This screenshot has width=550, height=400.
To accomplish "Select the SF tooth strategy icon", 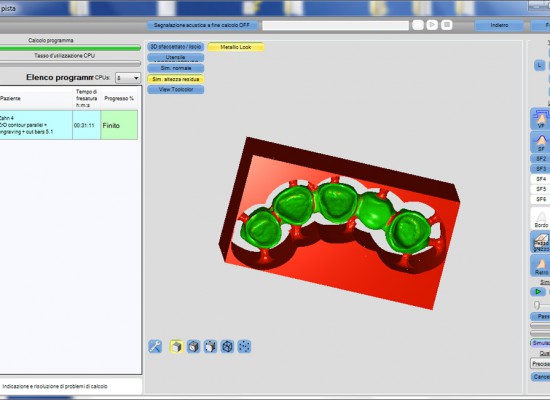I will pyautogui.click(x=541, y=142).
